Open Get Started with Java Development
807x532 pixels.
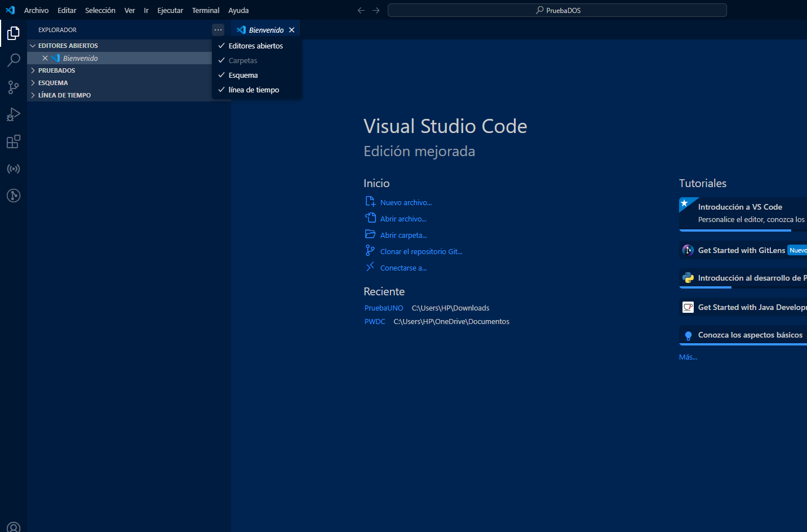743,307
